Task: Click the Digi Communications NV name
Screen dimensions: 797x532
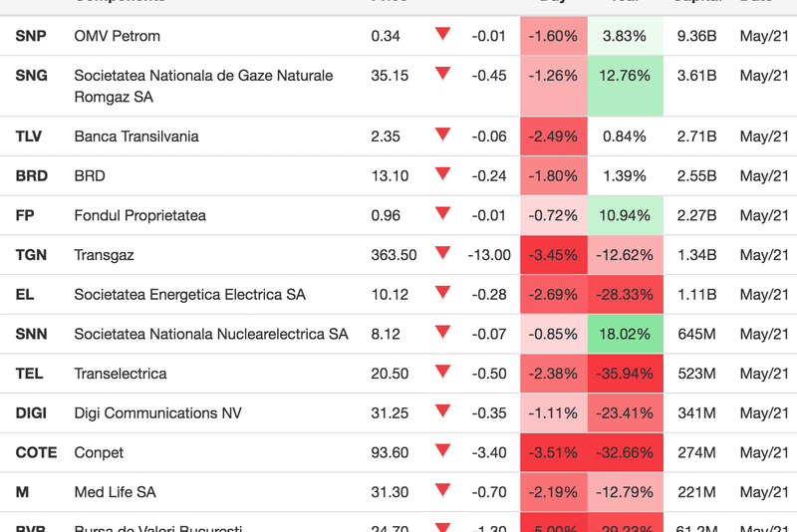Action: 157,412
